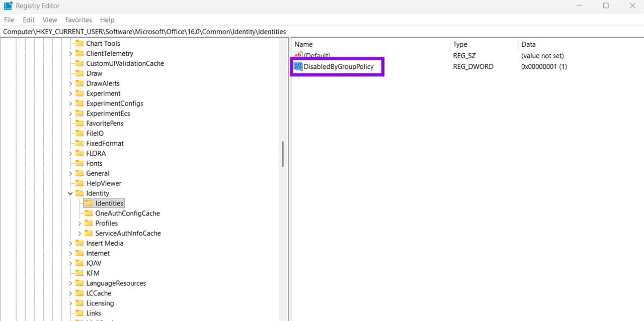The width and height of the screenshot is (644, 321).
Task: Select the DrawAlerts key label
Action: pyautogui.click(x=103, y=83)
